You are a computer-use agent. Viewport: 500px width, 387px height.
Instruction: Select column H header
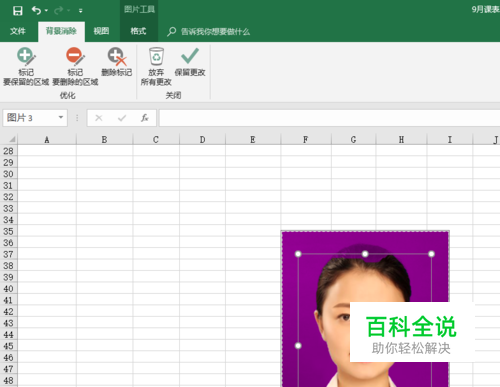pos(401,139)
